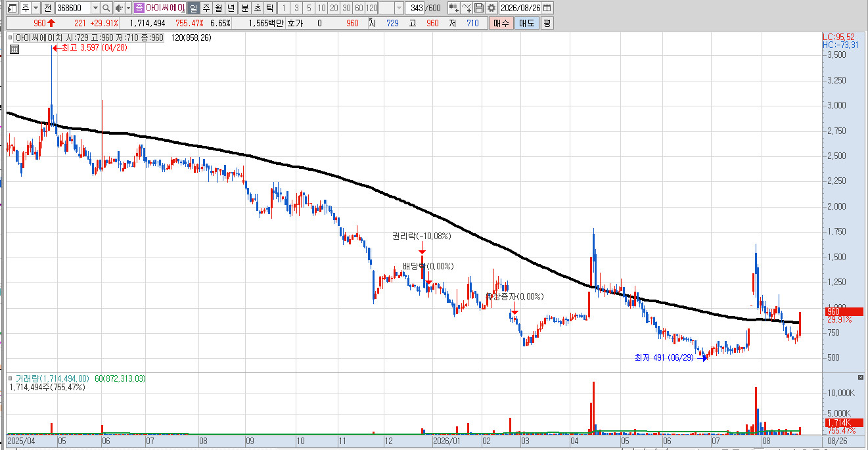This screenshot has width=868, height=450.
Task: Choose interval 30 button
Action: [x=346, y=8]
